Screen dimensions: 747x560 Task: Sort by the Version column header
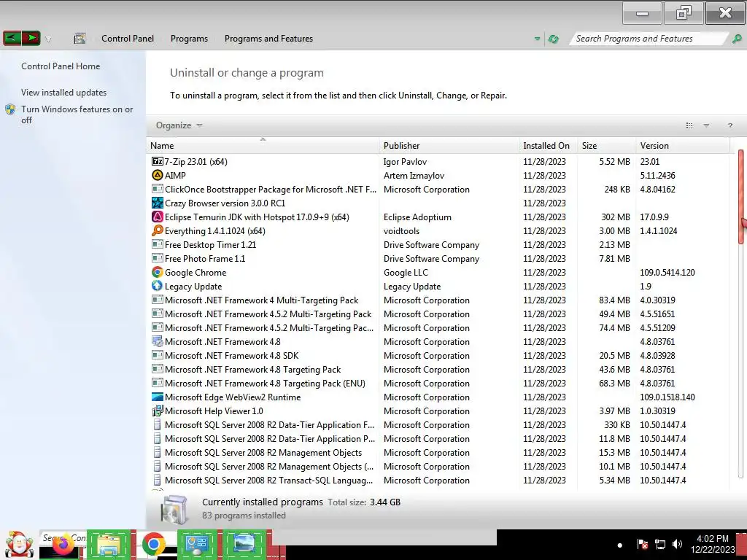pyautogui.click(x=682, y=146)
